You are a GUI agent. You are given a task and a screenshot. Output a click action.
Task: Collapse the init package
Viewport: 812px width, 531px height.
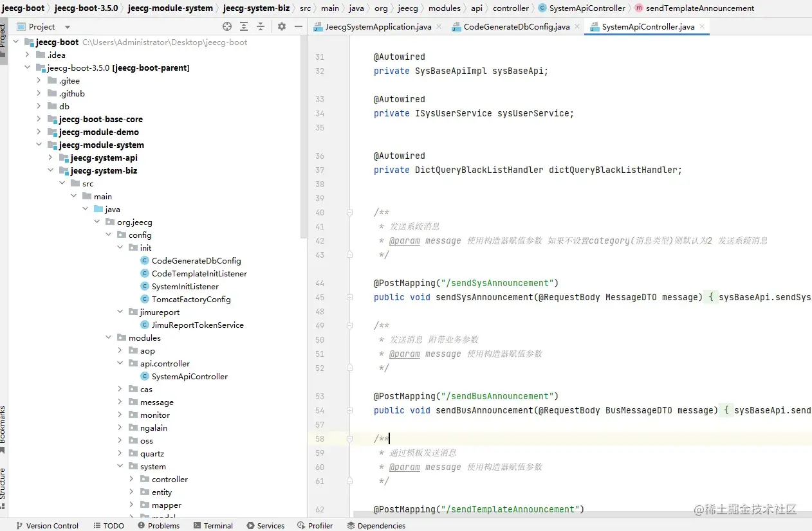tap(120, 248)
